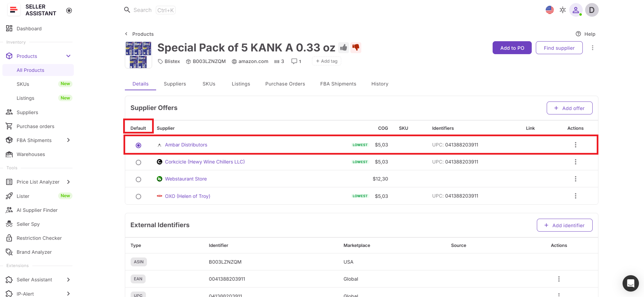Open Warehouses in the sidebar
This screenshot has height=297, width=644.
coord(31,154)
